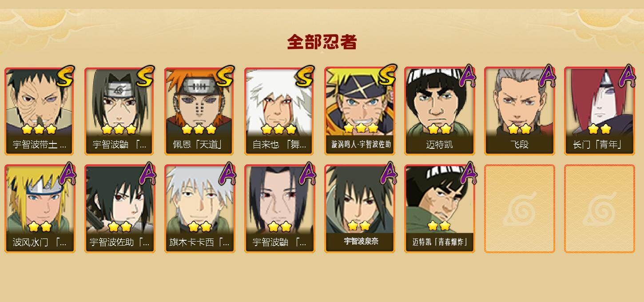The image size is (644, 302).
Task: Select the 漩涡鸣人·宇智波佐助 card
Action: pyautogui.click(x=360, y=111)
